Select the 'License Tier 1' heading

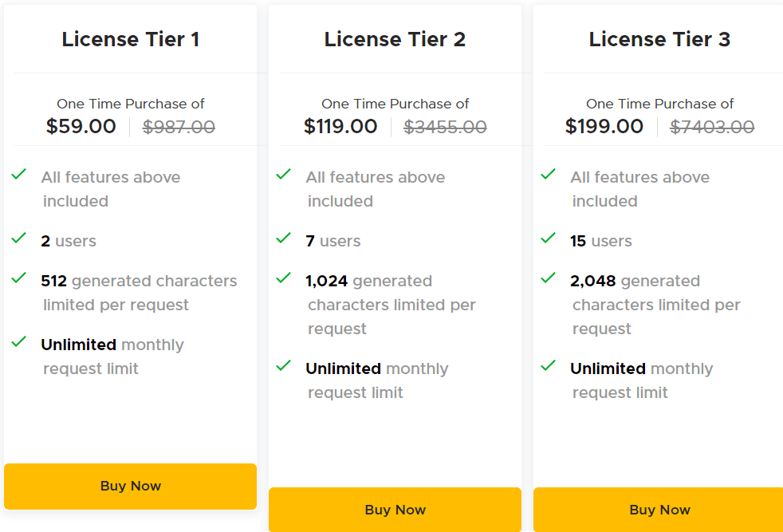pyautogui.click(x=130, y=38)
